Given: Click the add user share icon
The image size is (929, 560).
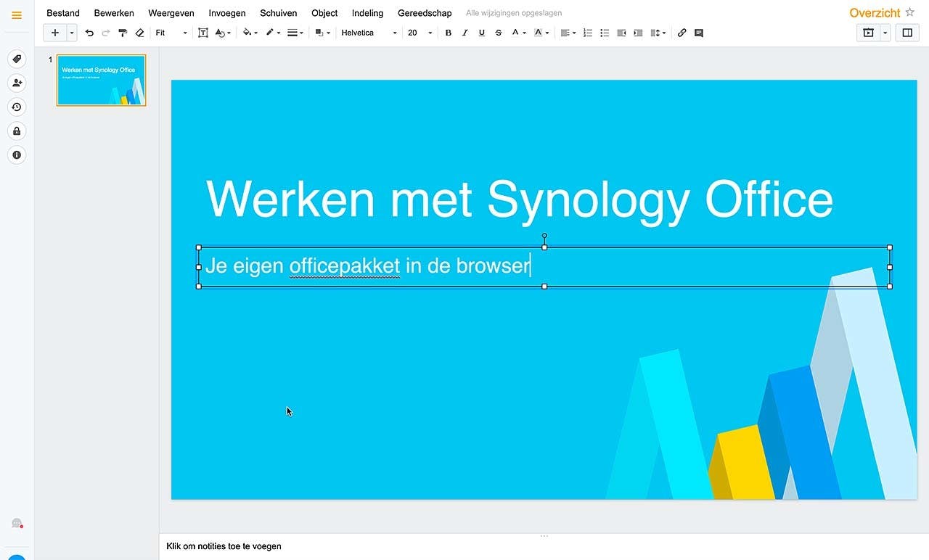Looking at the screenshot, I should point(17,83).
